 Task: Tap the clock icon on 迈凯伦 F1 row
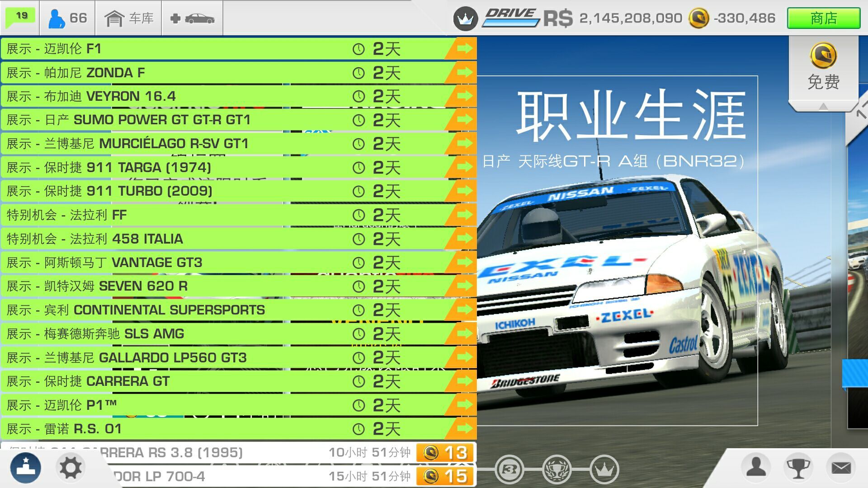359,49
